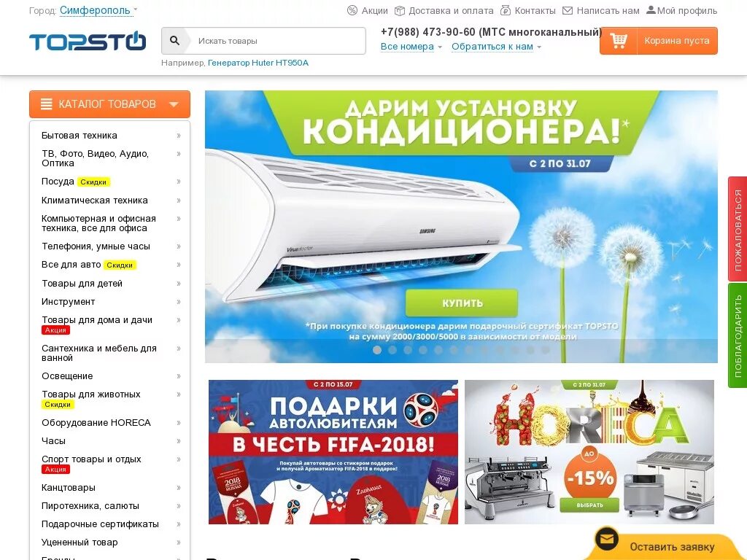The height and width of the screenshot is (560, 747).
Task: Select the first banner slide dot
Action: pyautogui.click(x=377, y=350)
